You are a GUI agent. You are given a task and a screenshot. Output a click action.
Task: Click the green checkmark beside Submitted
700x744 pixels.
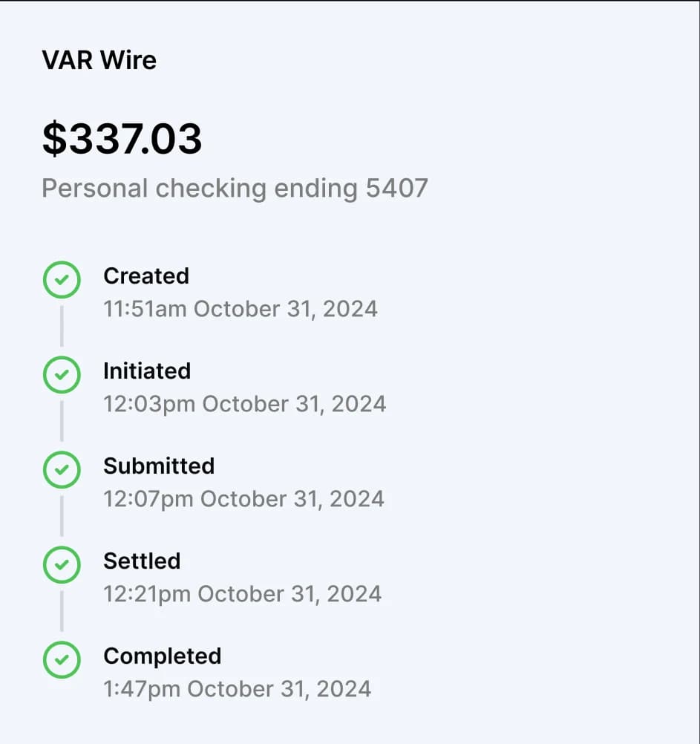point(62,470)
